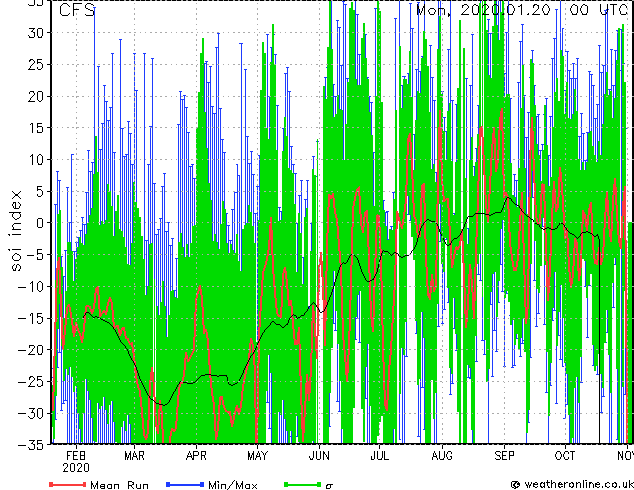
Task: Click the 'soi index' axis label
Action: pyautogui.click(x=15, y=230)
